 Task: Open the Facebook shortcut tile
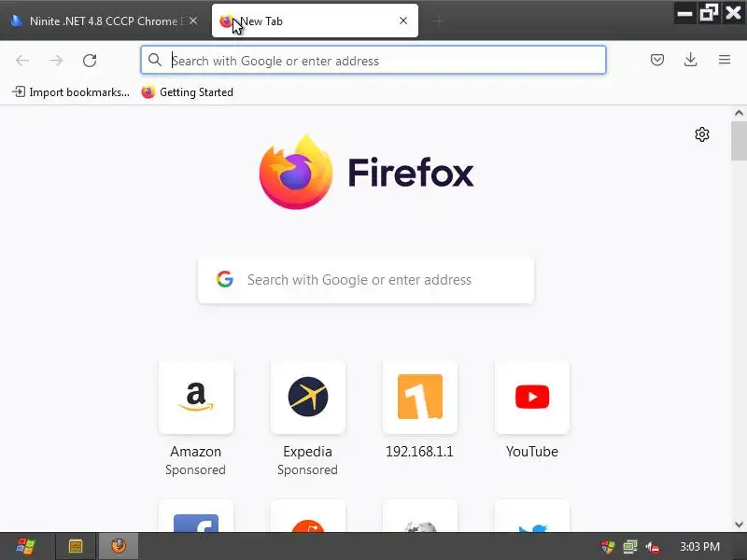click(196, 516)
